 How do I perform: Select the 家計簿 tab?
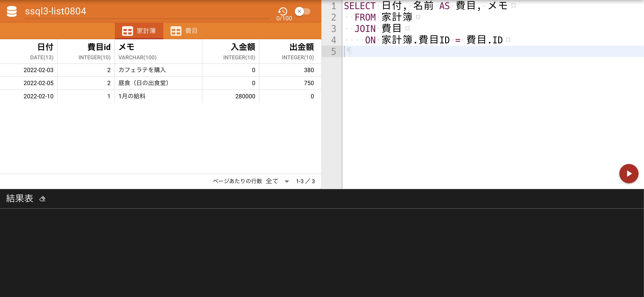pyautogui.click(x=146, y=31)
